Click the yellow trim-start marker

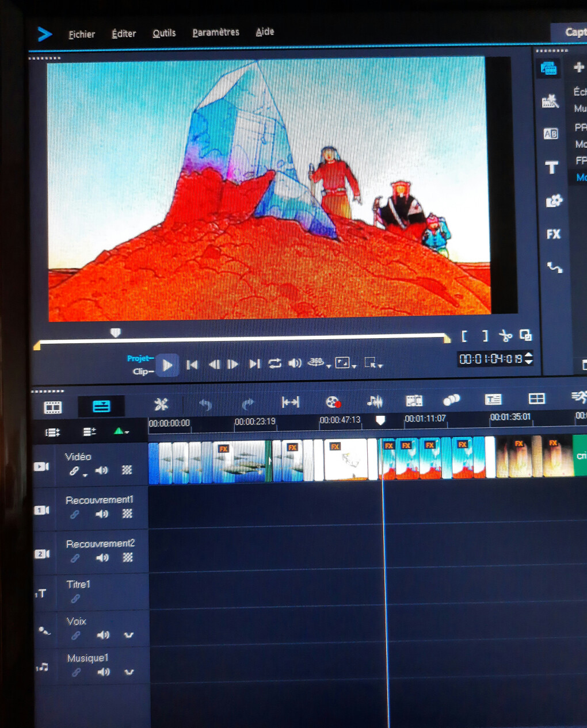(37, 345)
